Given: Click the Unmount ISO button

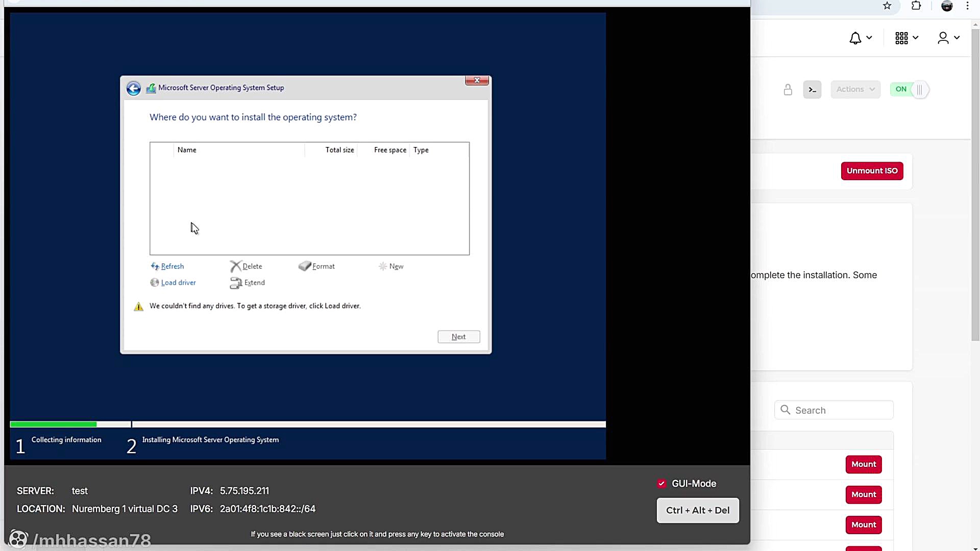Looking at the screenshot, I should click(872, 171).
